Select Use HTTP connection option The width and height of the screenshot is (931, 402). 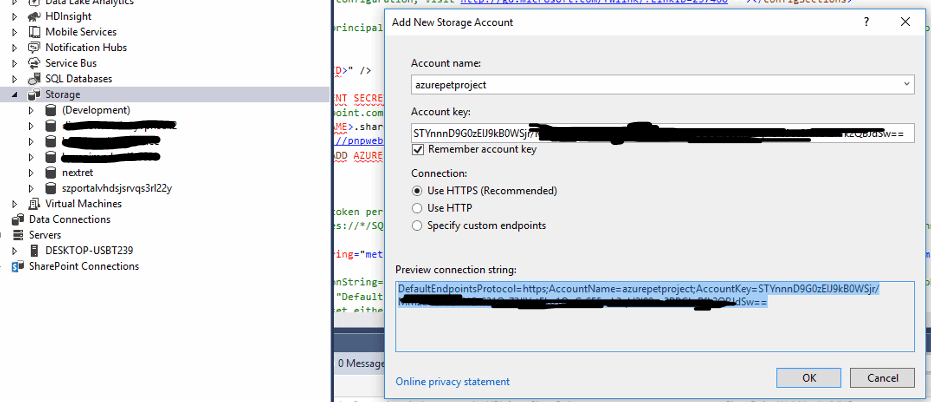(x=417, y=208)
